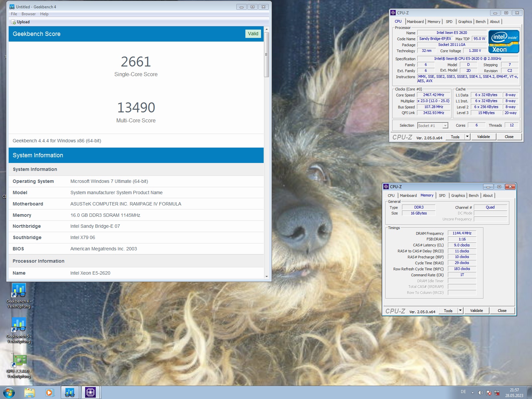The width and height of the screenshot is (532, 399).
Task: Show hidden system tray icons
Action: pos(472,393)
